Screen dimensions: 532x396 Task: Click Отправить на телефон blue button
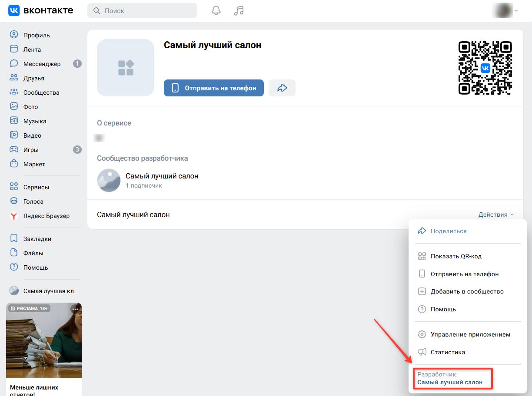click(214, 88)
